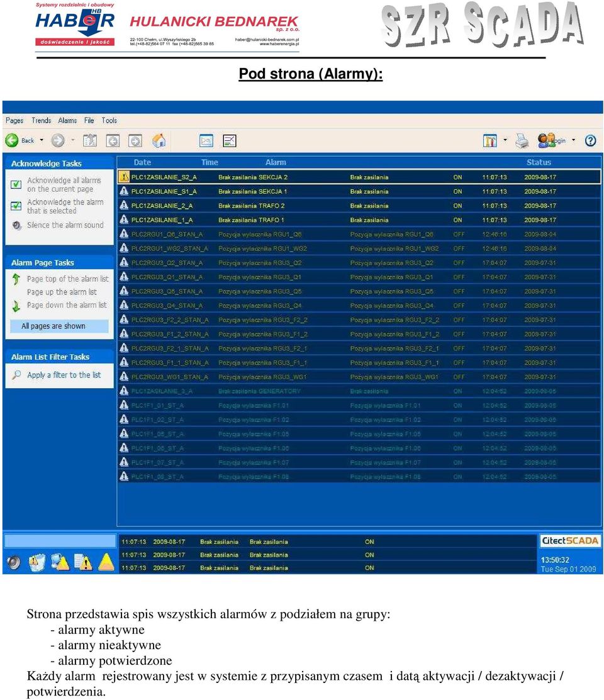
Task: Select 'PLC2RGU3_Q2_STAN_A' alarm tag
Action: pos(167,263)
